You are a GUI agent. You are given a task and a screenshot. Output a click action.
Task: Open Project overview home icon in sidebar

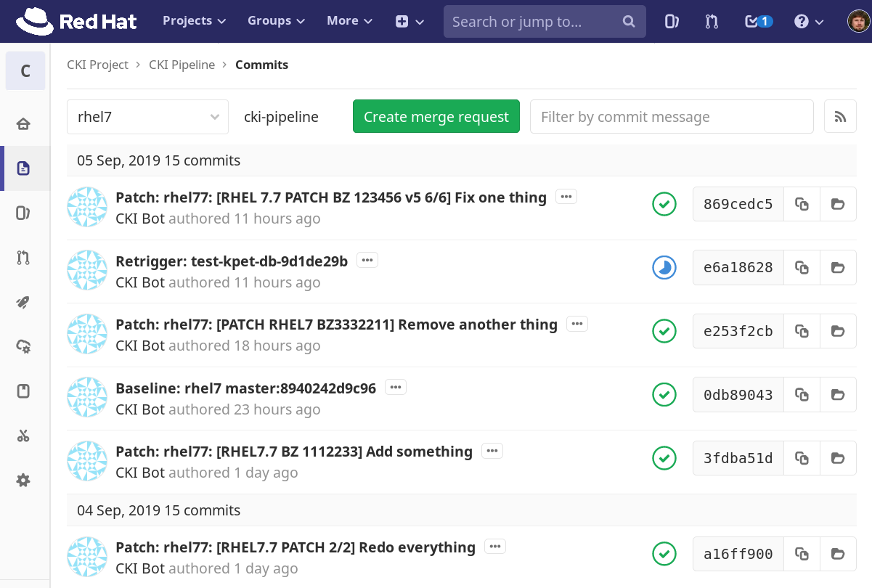click(23, 123)
